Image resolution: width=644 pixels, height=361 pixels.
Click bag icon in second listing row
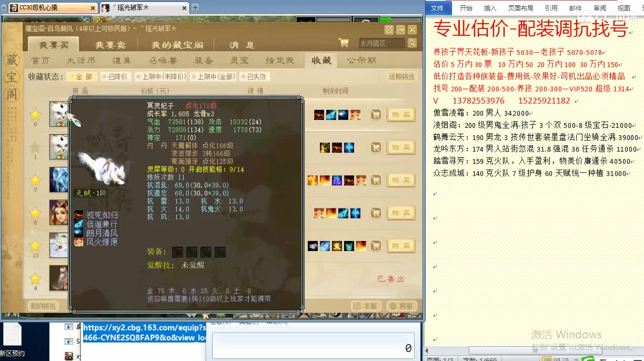(376, 147)
